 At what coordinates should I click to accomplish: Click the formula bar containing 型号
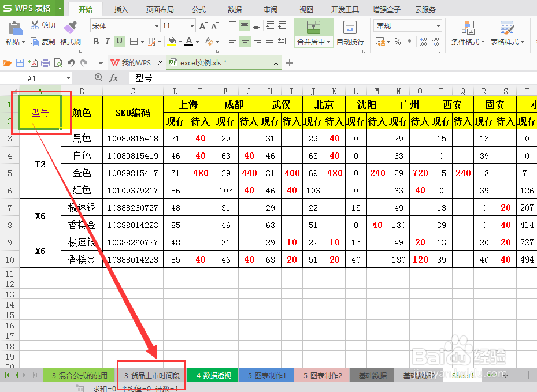[332, 79]
